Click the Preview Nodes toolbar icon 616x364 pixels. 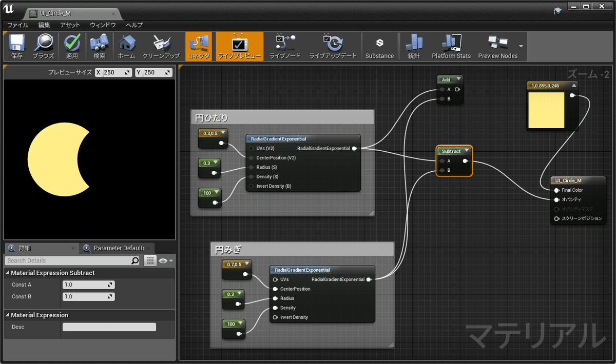(x=497, y=47)
